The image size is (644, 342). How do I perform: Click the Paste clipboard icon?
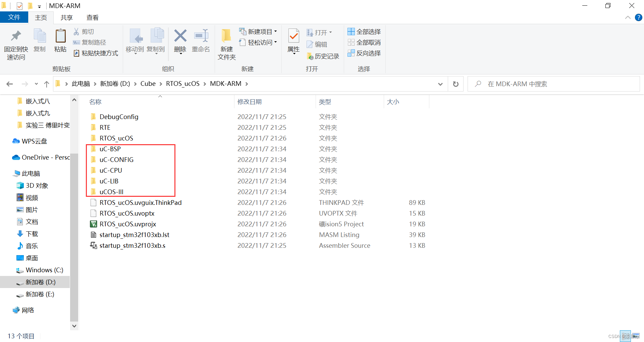pos(60,36)
